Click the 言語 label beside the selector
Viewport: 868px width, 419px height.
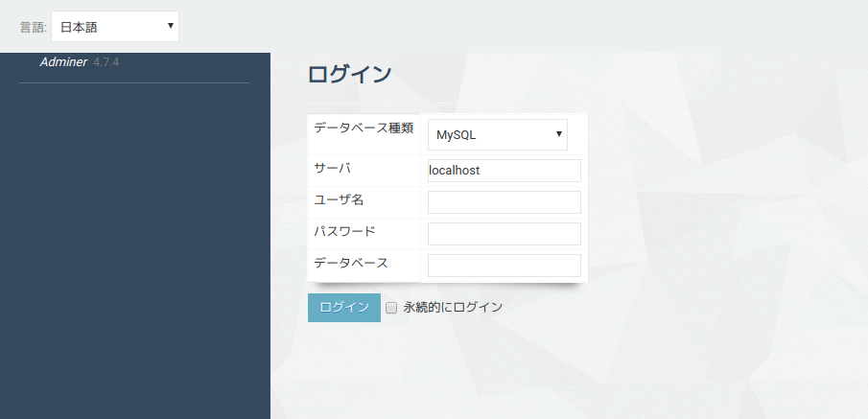pos(33,28)
